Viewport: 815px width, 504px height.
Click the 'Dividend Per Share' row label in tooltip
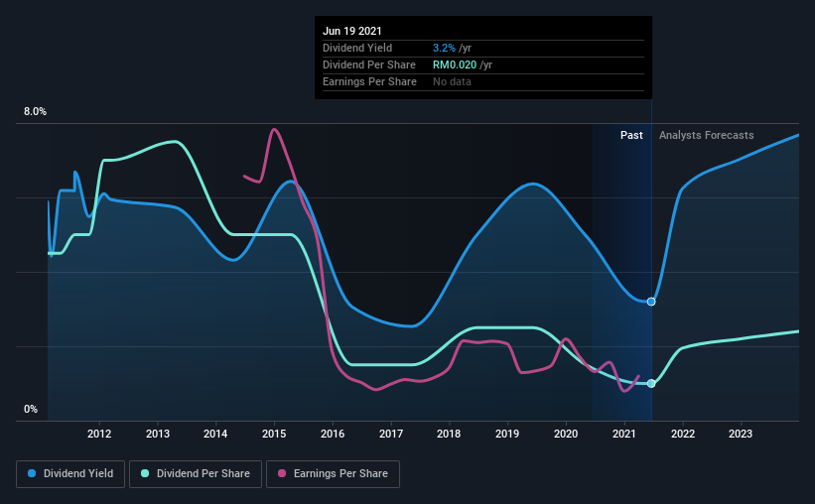click(x=369, y=64)
